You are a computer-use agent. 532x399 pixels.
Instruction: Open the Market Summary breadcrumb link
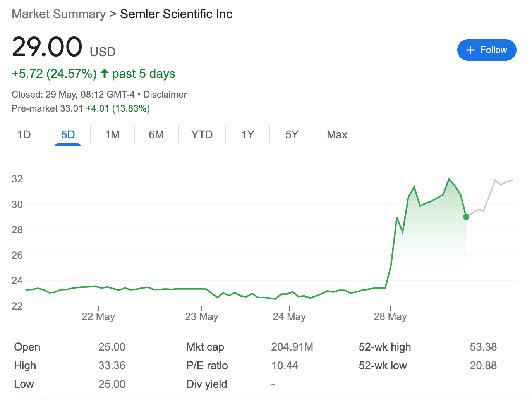(59, 14)
